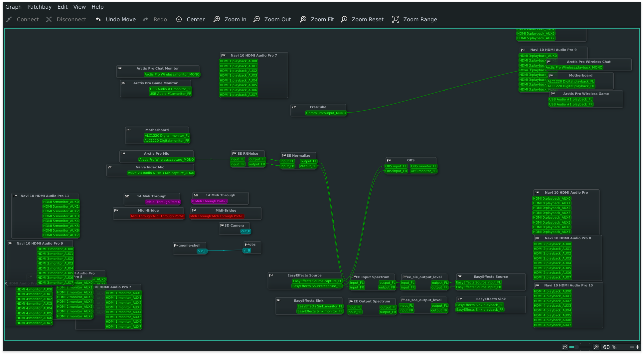This screenshot has width=644, height=355.
Task: Open the View menu
Action: pyautogui.click(x=80, y=7)
